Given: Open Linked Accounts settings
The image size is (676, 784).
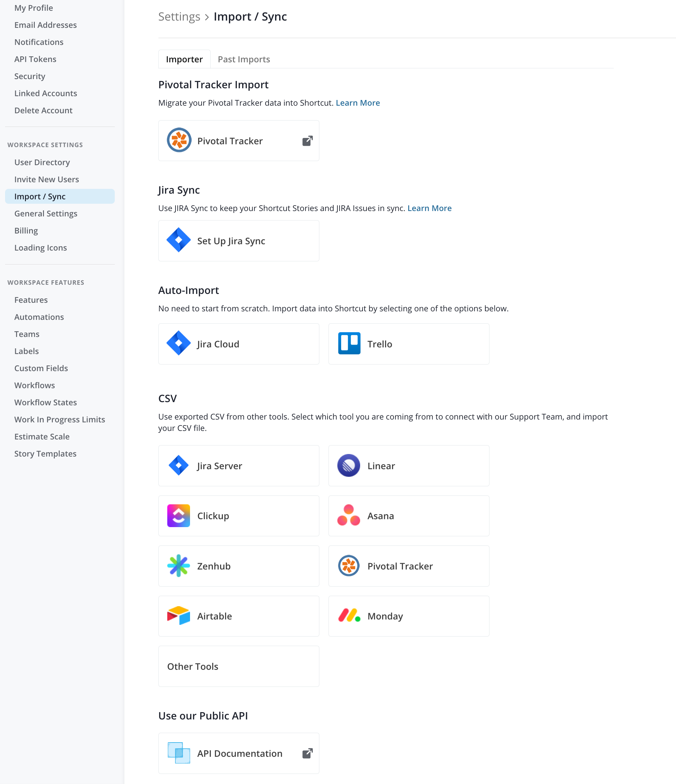Looking at the screenshot, I should pyautogui.click(x=46, y=93).
